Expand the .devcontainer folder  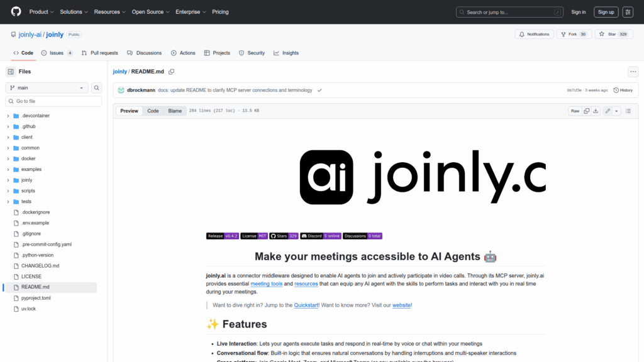tap(8, 116)
